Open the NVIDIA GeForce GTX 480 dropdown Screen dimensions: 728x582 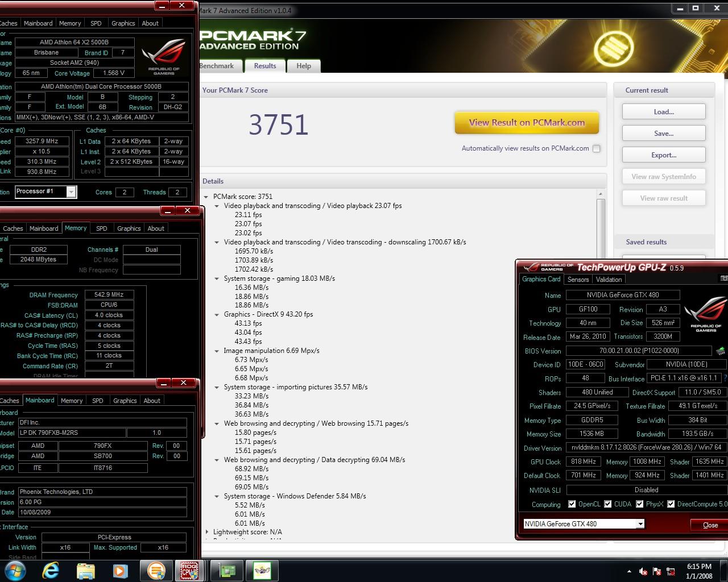coord(640,523)
